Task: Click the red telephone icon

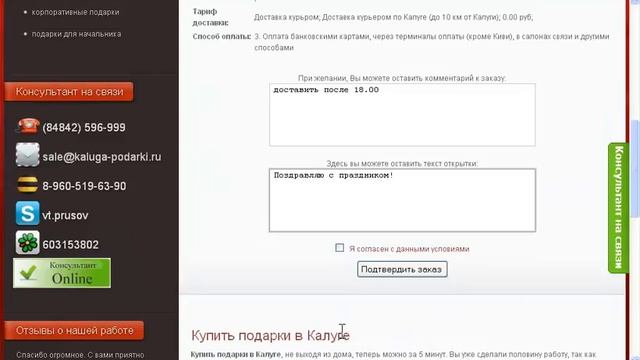Action: click(x=28, y=126)
